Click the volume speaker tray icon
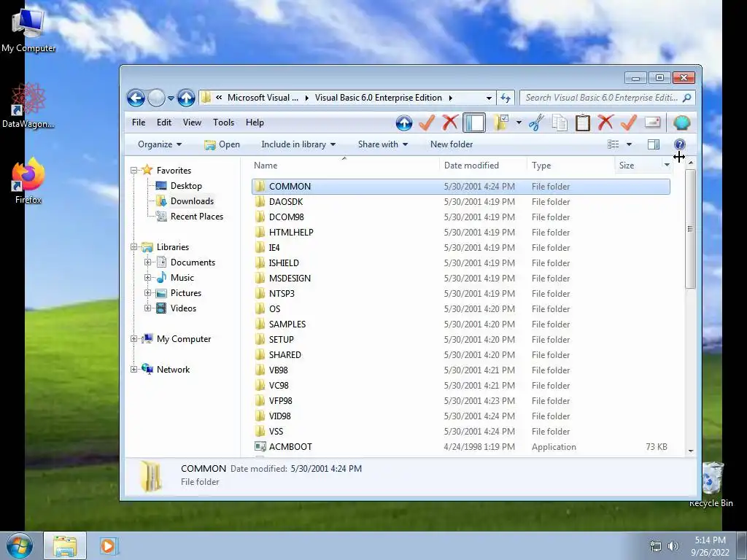This screenshot has height=560, width=747. [x=673, y=546]
